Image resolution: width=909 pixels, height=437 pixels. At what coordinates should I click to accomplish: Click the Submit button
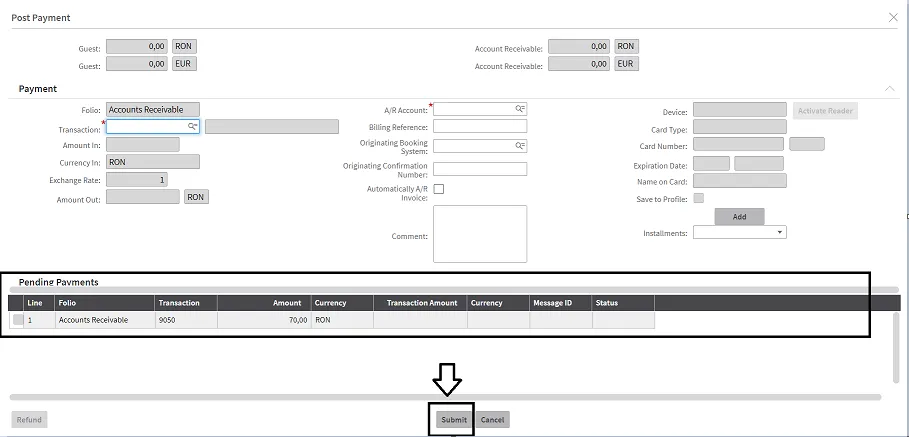(454, 420)
